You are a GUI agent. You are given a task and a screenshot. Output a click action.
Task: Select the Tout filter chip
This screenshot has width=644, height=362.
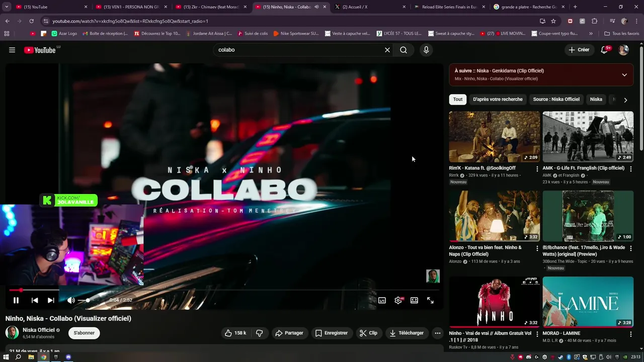(458, 100)
